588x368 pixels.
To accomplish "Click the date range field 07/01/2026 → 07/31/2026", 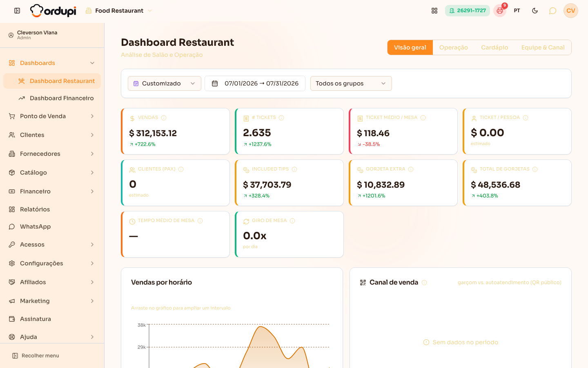I will (x=255, y=83).
